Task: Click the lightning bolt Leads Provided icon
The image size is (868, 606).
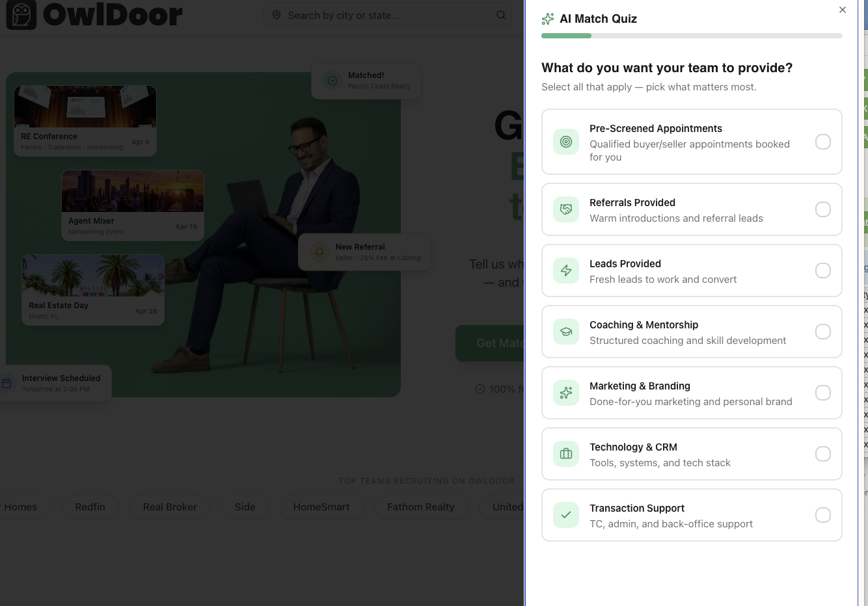Action: click(x=566, y=270)
